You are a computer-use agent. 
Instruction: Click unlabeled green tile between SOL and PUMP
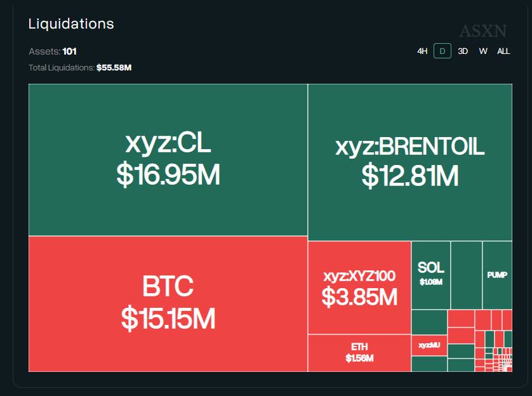(466, 275)
